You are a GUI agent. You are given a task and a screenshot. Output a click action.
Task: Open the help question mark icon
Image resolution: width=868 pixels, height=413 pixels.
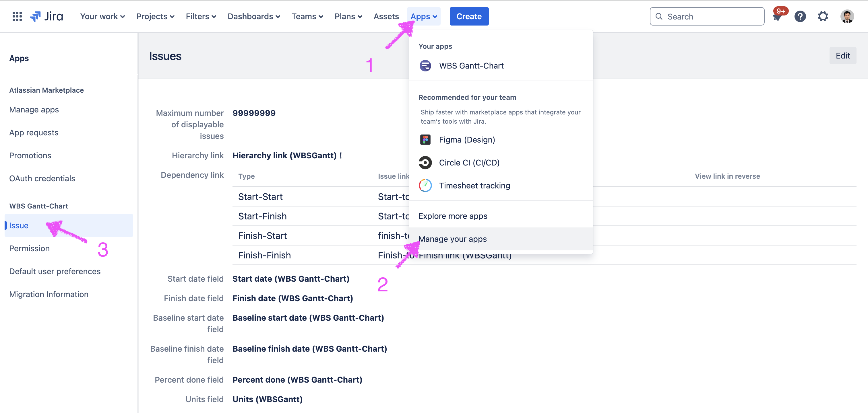(800, 17)
